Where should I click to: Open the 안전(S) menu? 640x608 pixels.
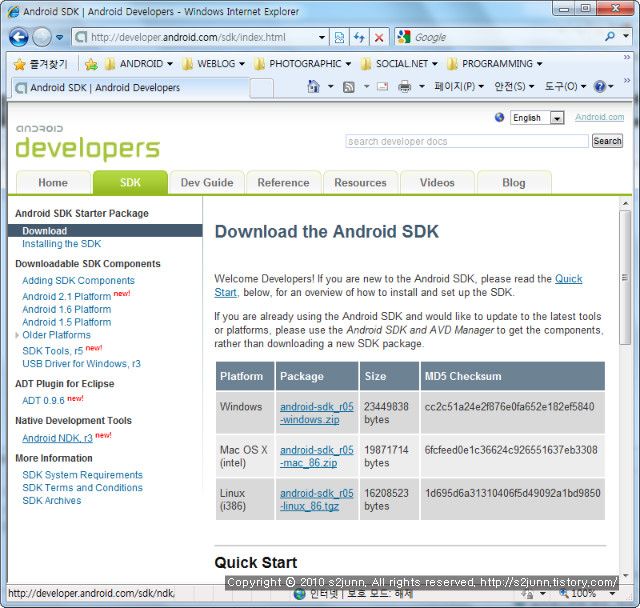click(x=513, y=87)
